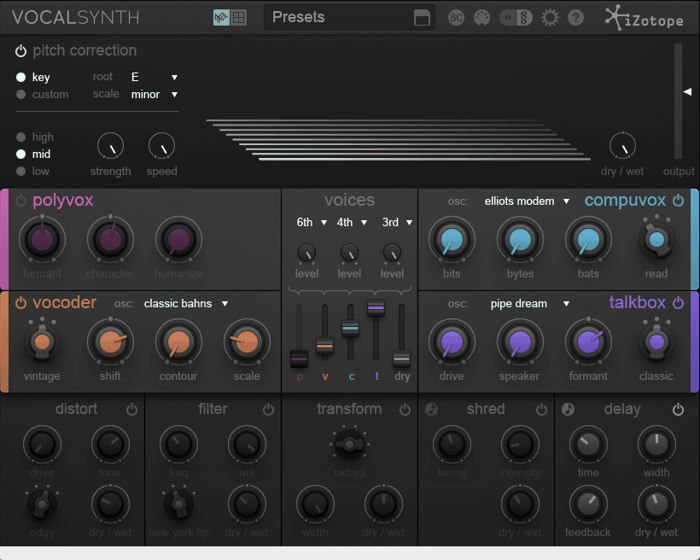700x560 pixels.
Task: Click the vocoder scale knob
Action: pos(247,342)
